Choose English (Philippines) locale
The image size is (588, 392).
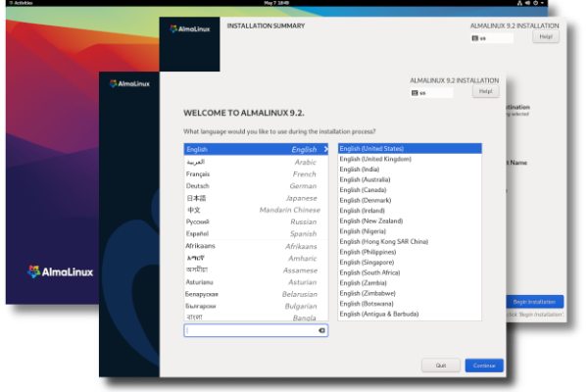[410, 252]
